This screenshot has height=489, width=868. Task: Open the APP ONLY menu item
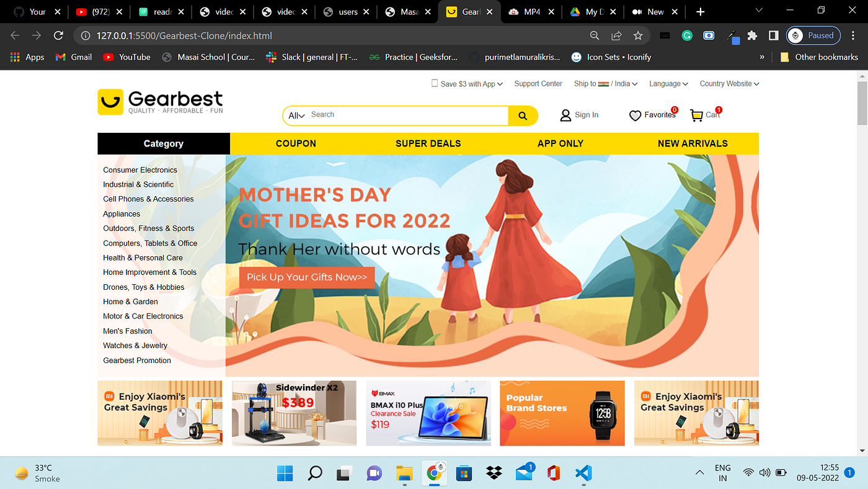[x=560, y=143]
